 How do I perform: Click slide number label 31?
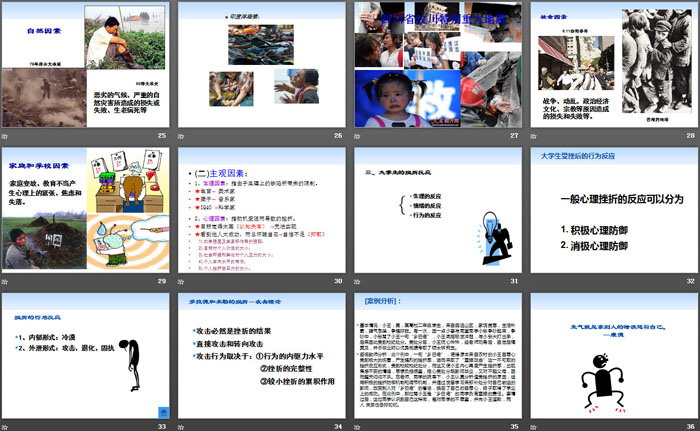514,281
